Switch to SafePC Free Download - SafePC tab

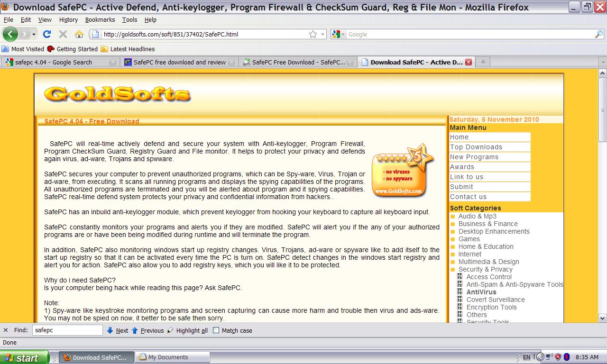(298, 62)
